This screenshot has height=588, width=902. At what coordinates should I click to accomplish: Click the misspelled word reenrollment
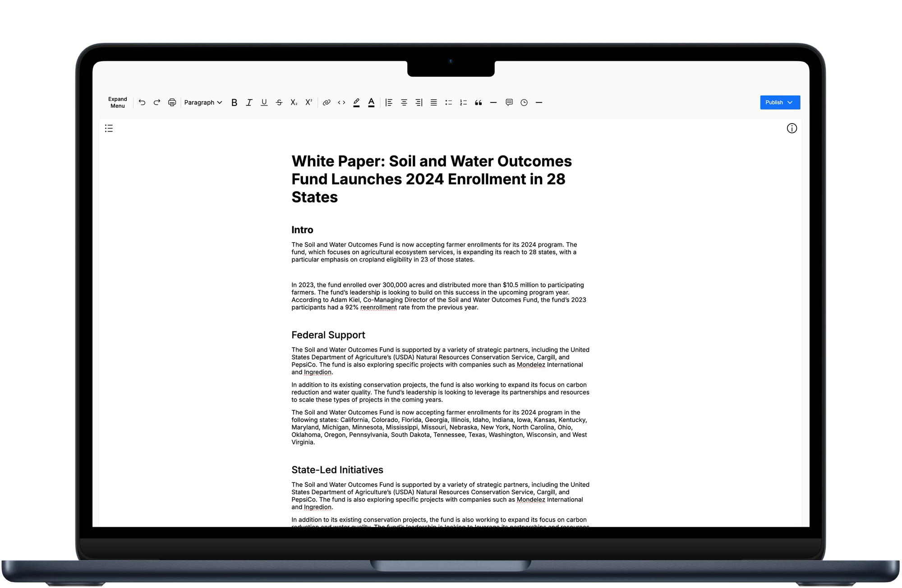378,308
